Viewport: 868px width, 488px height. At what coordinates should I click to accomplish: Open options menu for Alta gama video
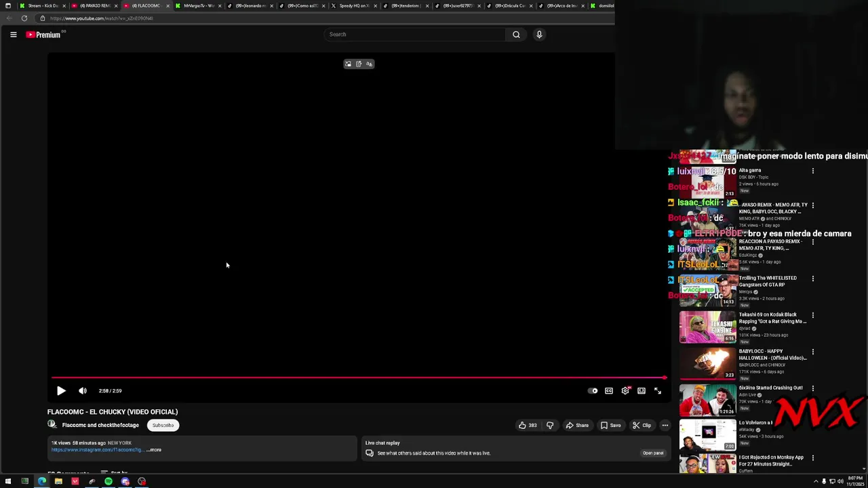tap(812, 171)
